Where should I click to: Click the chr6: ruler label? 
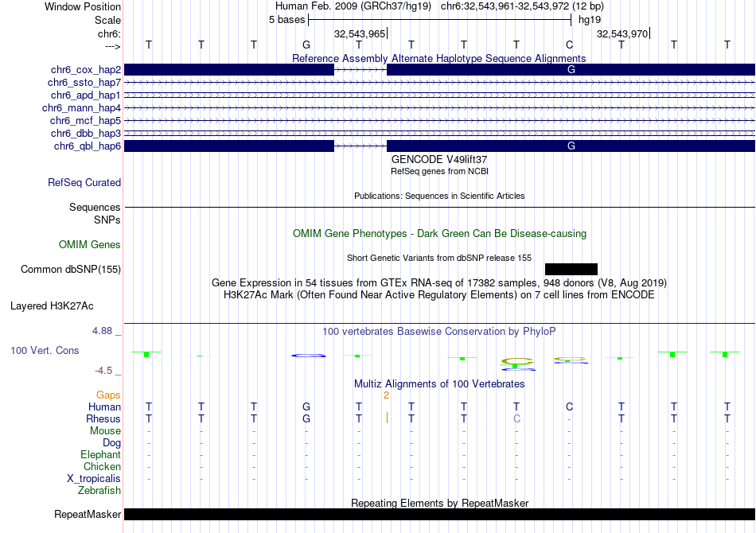110,33
